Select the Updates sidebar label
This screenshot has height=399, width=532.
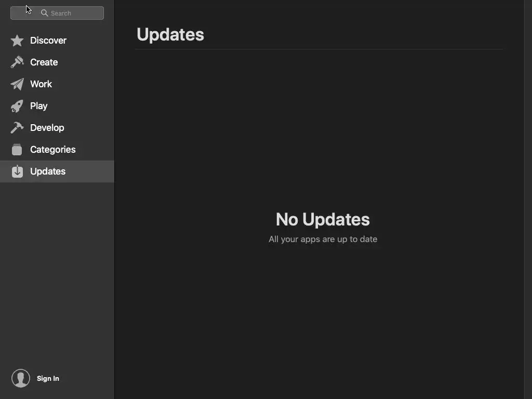pos(48,171)
